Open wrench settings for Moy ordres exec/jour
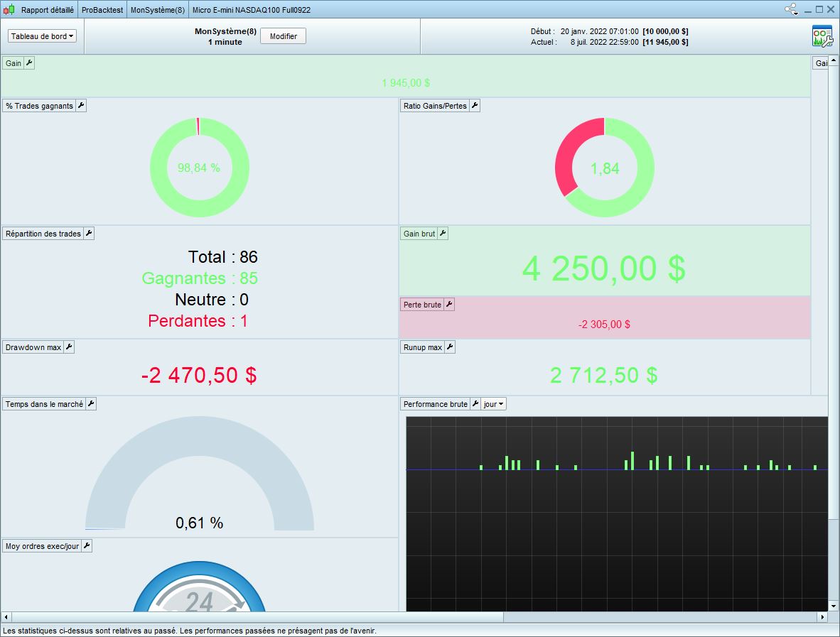This screenshot has height=637, width=840. [87, 546]
